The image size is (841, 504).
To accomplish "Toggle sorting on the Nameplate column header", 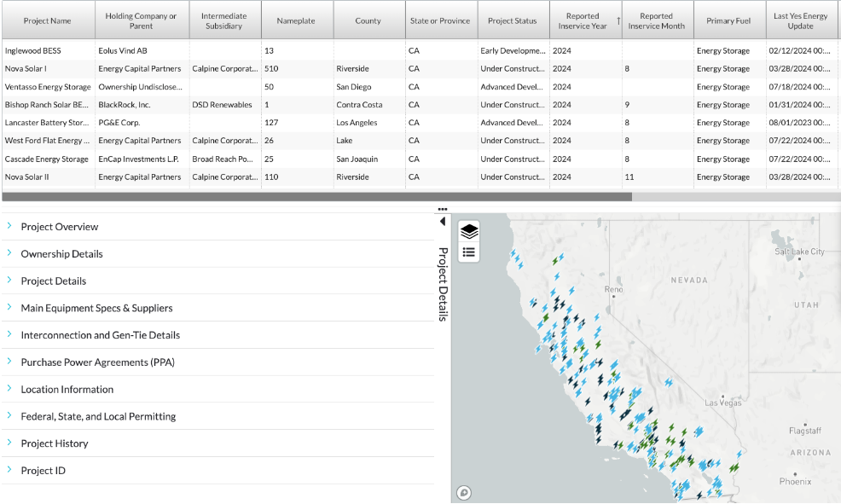I will [297, 19].
